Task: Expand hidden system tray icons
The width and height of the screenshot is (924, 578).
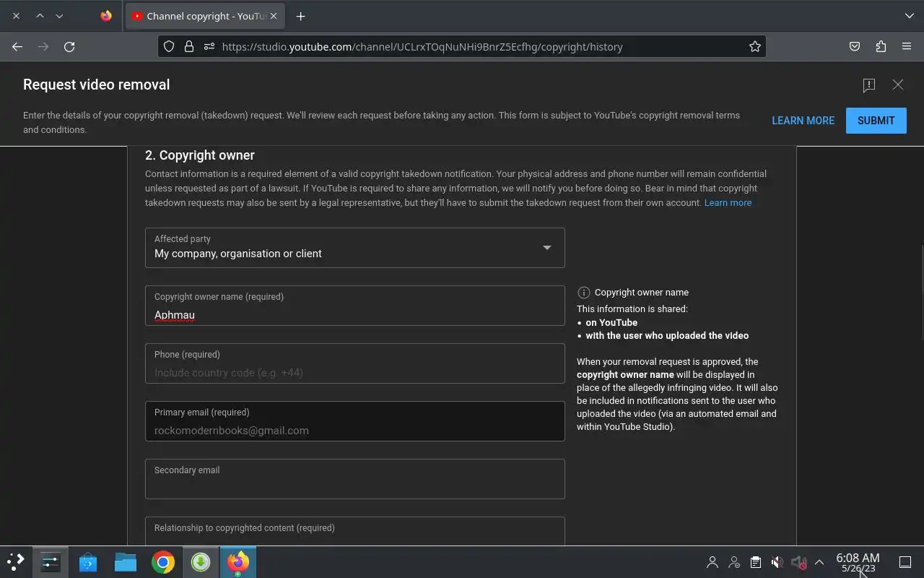Action: coord(819,562)
